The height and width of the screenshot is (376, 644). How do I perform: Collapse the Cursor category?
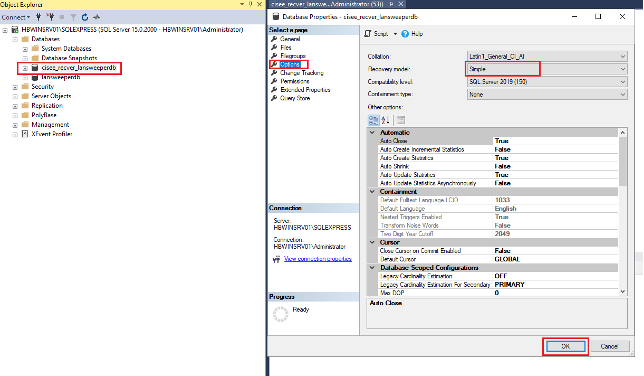pos(373,242)
